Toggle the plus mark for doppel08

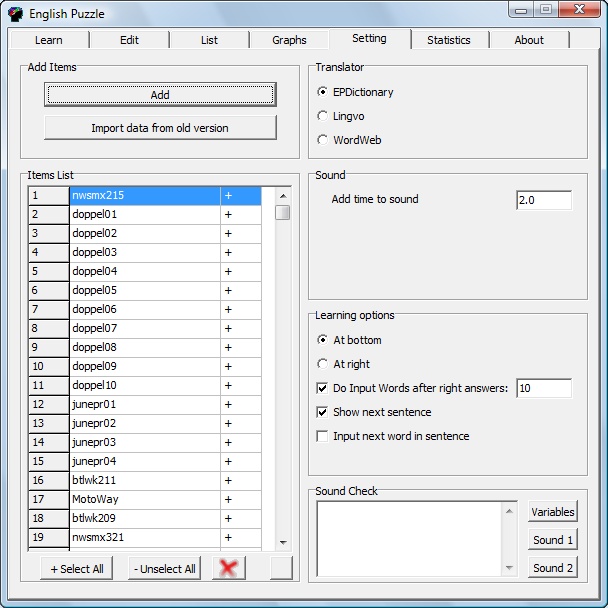click(241, 347)
